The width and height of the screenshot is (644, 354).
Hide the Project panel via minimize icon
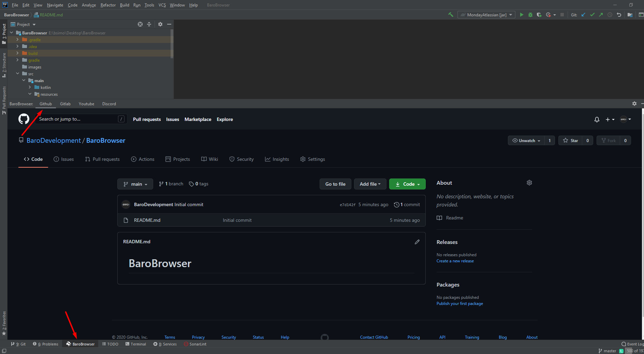(x=169, y=24)
